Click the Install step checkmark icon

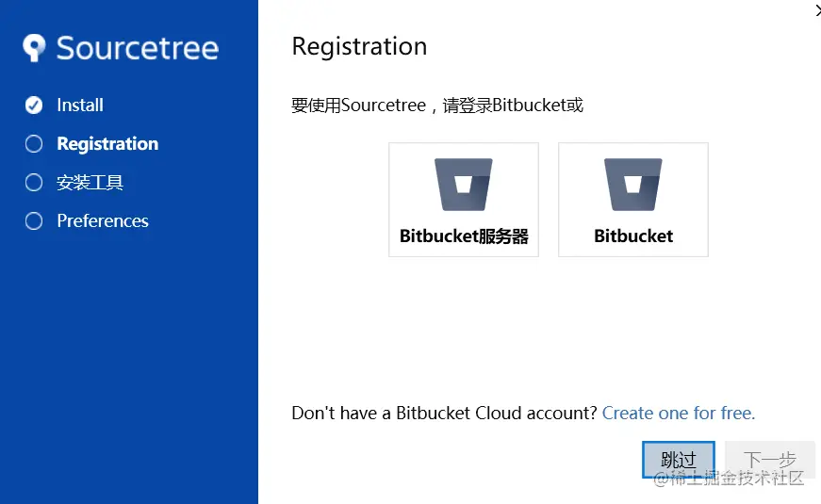[x=34, y=106]
